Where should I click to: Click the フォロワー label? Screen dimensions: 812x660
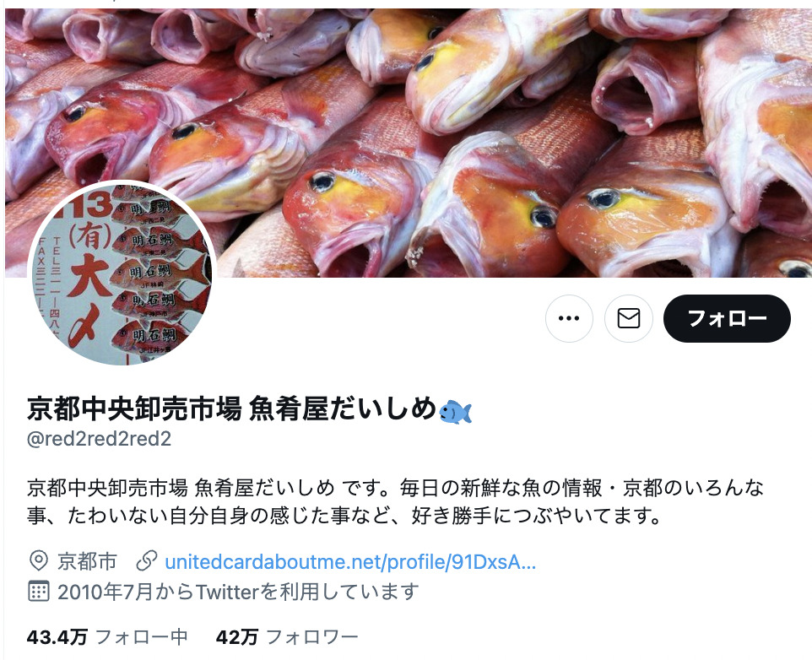(x=312, y=636)
